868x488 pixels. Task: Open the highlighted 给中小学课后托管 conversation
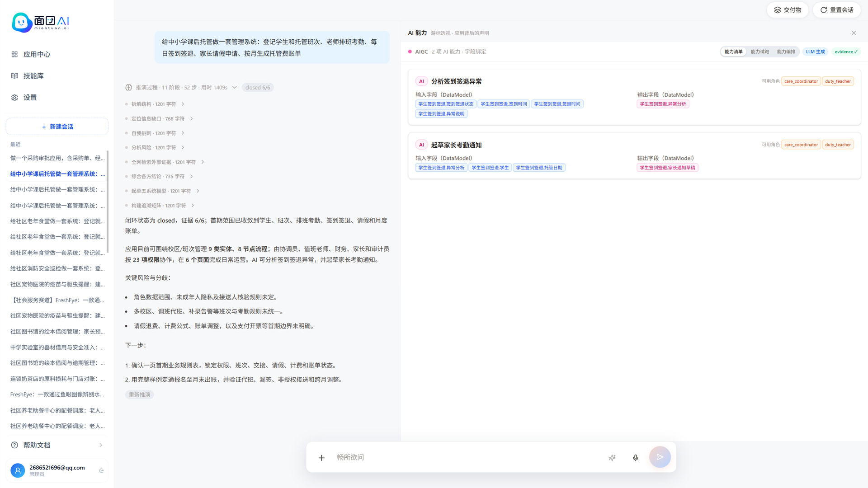[57, 174]
